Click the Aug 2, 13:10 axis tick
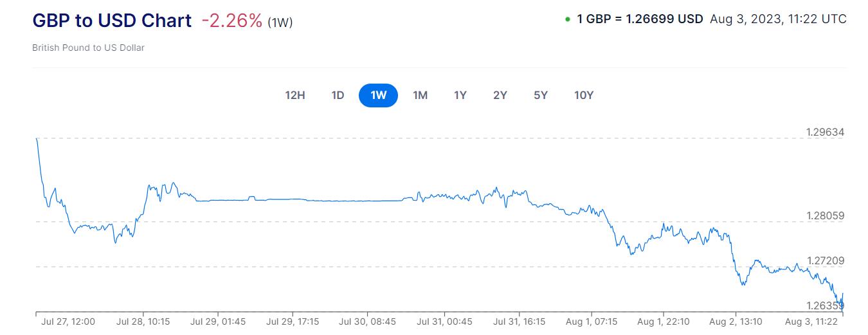 [736, 321]
